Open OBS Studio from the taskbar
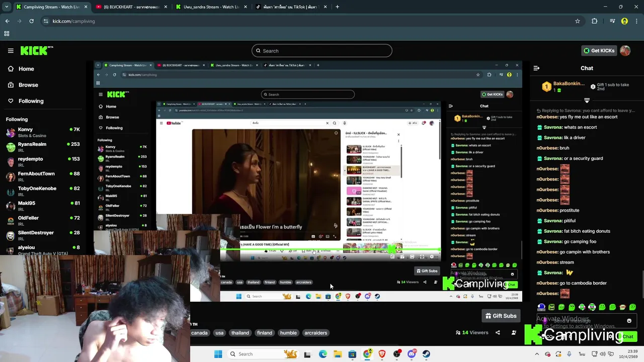The width and height of the screenshot is (644, 362). pyautogui.click(x=397, y=354)
